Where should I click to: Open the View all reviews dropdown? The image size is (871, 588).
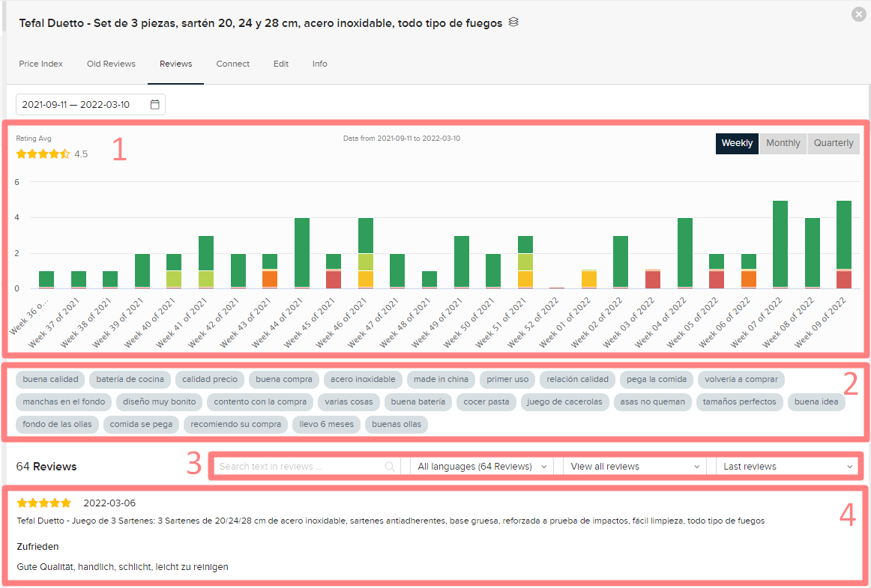[x=633, y=467]
